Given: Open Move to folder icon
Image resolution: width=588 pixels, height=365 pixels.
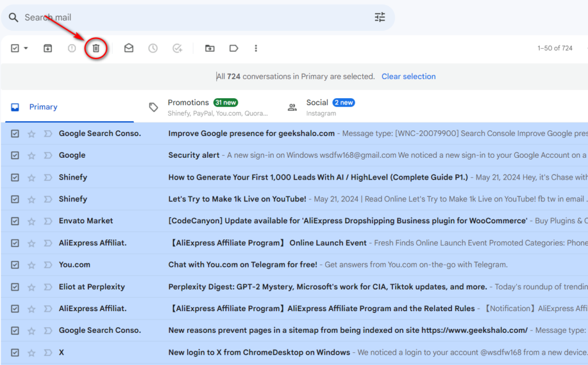Looking at the screenshot, I should tap(210, 48).
